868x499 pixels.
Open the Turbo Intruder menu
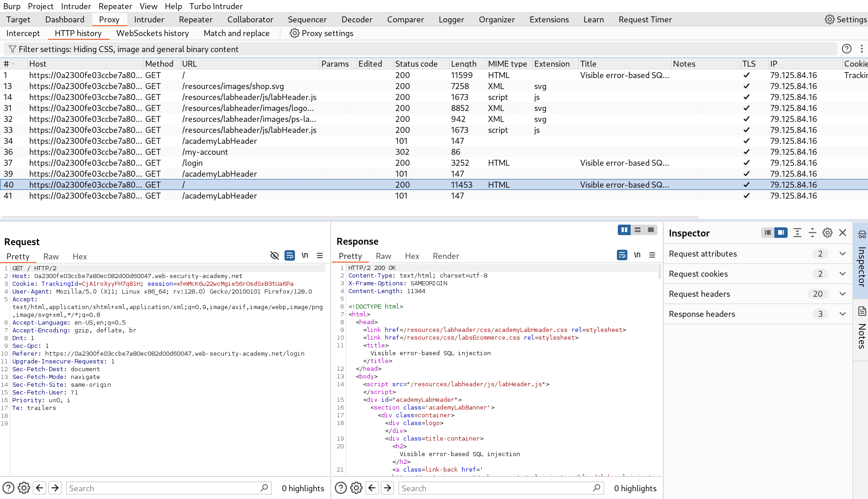(216, 6)
